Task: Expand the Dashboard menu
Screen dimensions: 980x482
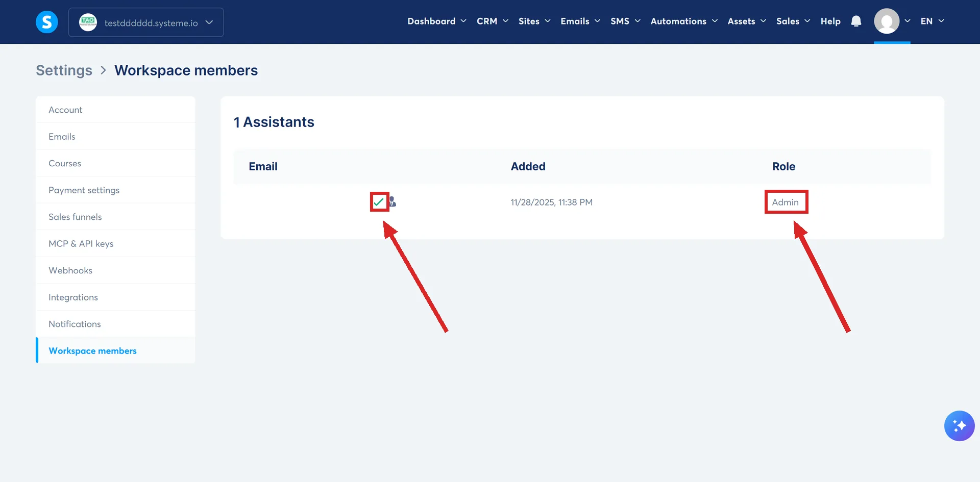Action: [x=437, y=21]
